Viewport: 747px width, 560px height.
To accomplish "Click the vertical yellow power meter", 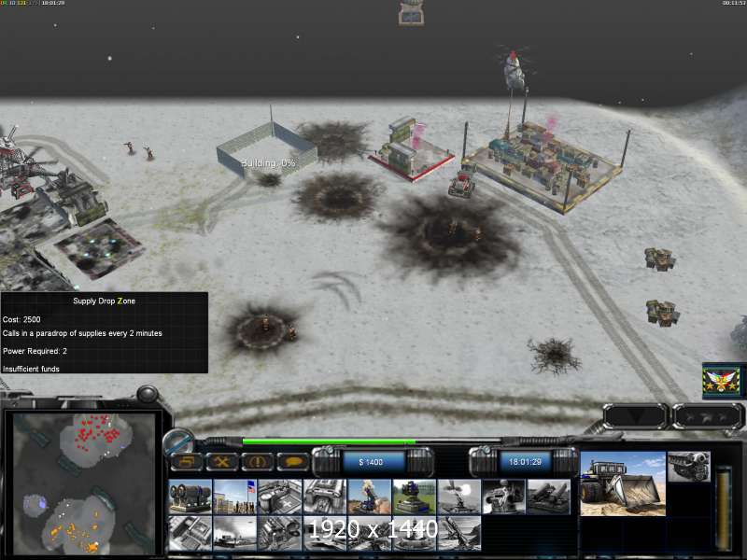I will click(725, 508).
